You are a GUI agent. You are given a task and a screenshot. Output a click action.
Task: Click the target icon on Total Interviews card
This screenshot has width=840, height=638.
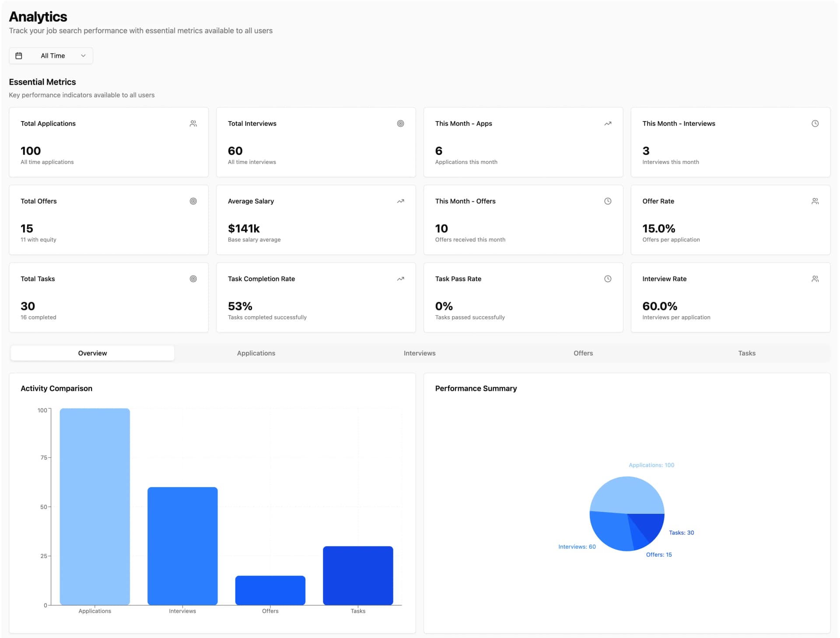click(401, 124)
